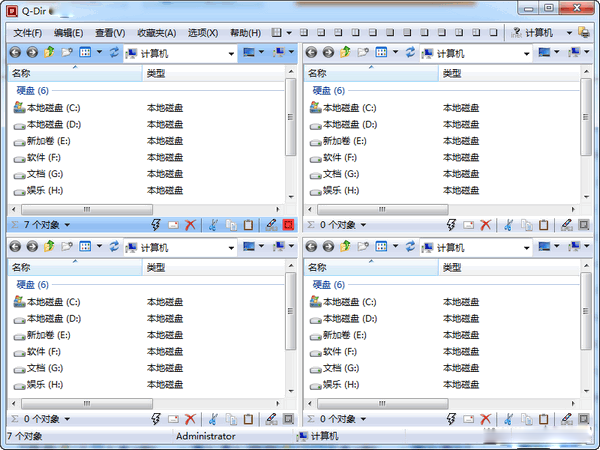Sort by 名称 column in top-left pane
This screenshot has height=450, width=600.
pos(75,73)
